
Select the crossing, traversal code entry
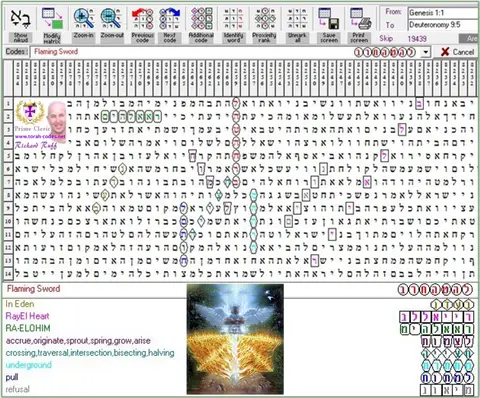(90, 353)
